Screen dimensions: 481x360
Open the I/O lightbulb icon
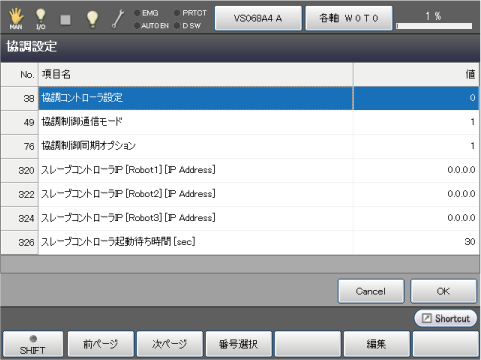click(40, 19)
